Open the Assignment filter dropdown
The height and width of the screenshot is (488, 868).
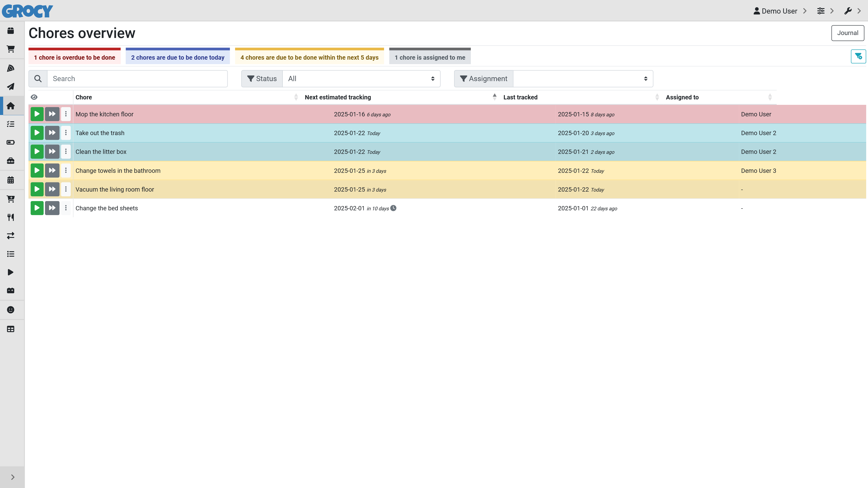583,79
